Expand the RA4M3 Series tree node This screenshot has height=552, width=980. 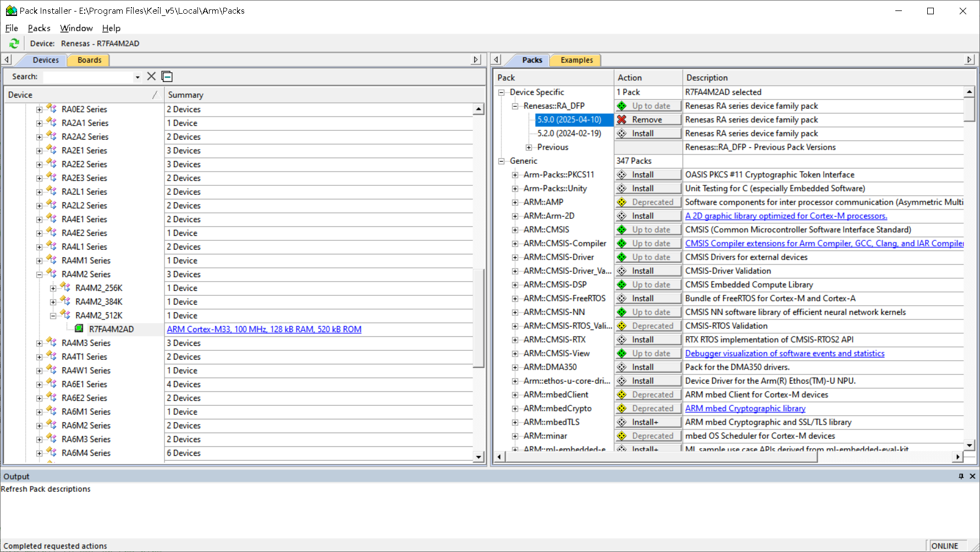[x=39, y=343]
